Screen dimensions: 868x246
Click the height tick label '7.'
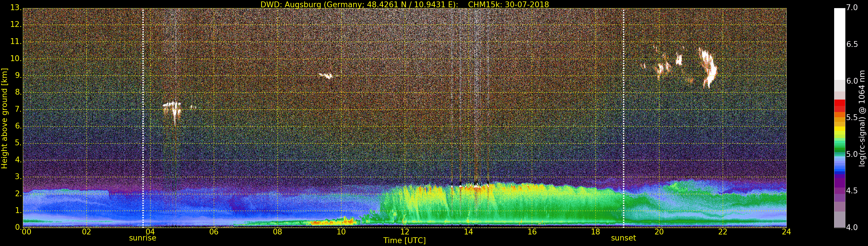(x=18, y=109)
